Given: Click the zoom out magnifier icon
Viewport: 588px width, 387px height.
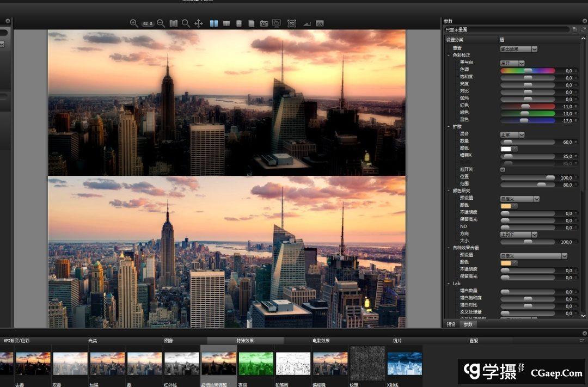Looking at the screenshot, I should click(161, 23).
